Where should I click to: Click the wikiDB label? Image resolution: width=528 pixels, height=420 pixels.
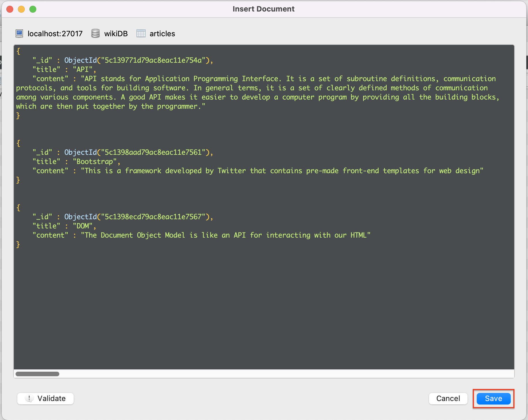[116, 34]
